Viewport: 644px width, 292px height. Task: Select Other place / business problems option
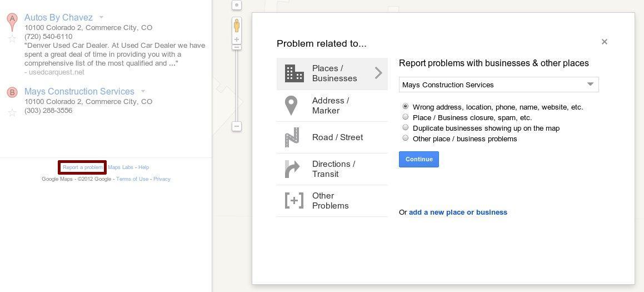click(406, 138)
